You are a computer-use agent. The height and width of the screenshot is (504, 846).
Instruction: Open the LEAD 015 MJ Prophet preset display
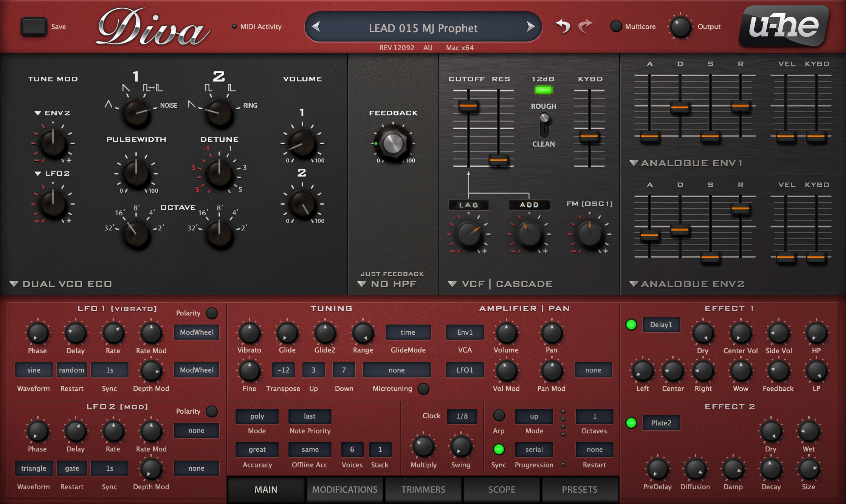pyautogui.click(x=423, y=28)
